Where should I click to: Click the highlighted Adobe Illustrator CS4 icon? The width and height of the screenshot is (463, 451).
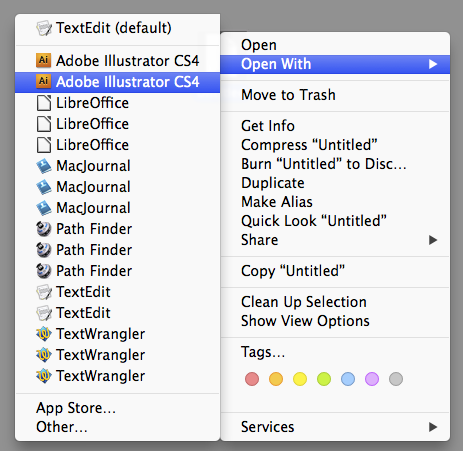click(x=44, y=81)
